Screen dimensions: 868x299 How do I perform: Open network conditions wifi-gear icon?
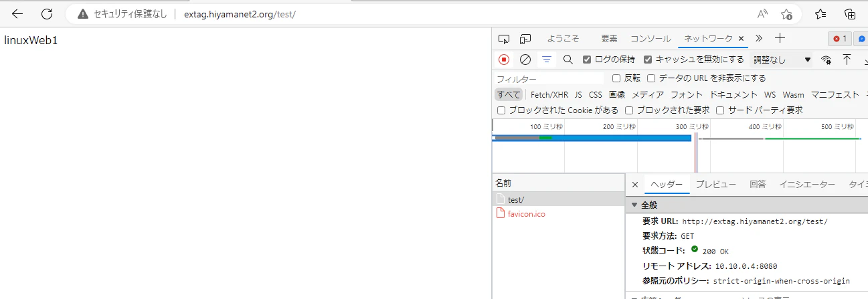pos(827,60)
